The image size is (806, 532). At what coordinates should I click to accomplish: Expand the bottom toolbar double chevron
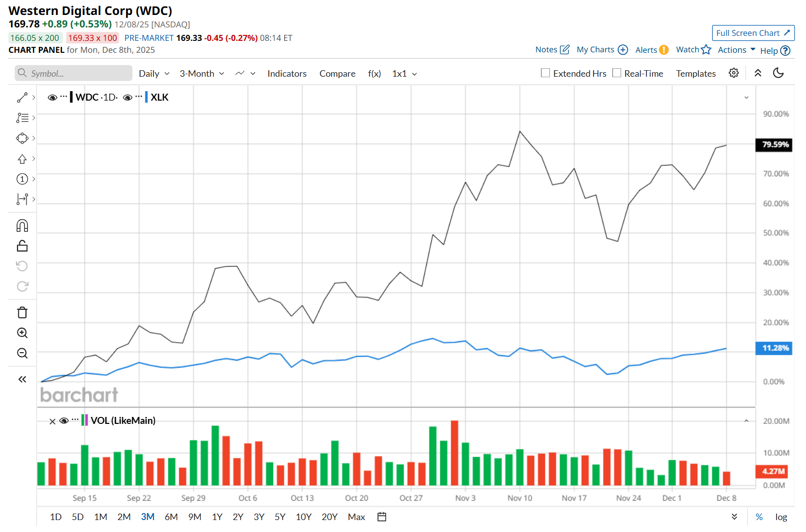point(734,517)
